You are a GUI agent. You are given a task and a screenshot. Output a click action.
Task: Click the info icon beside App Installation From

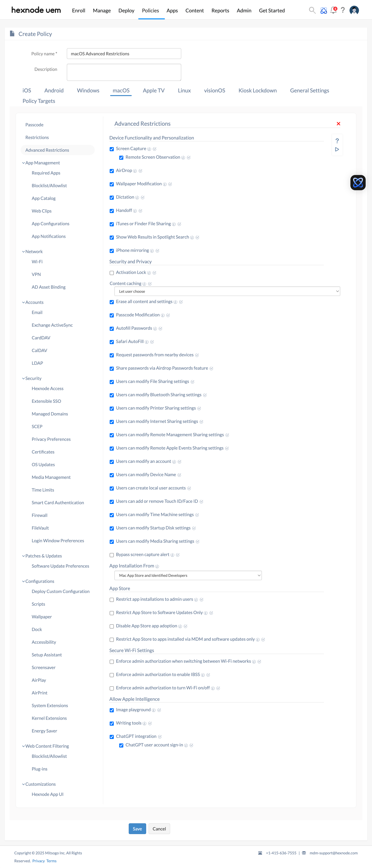point(157,566)
